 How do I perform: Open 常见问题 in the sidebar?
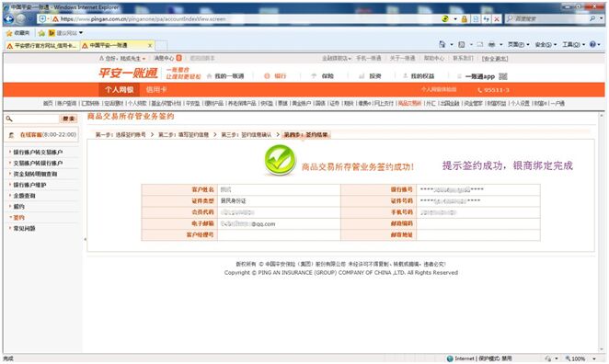coord(24,228)
